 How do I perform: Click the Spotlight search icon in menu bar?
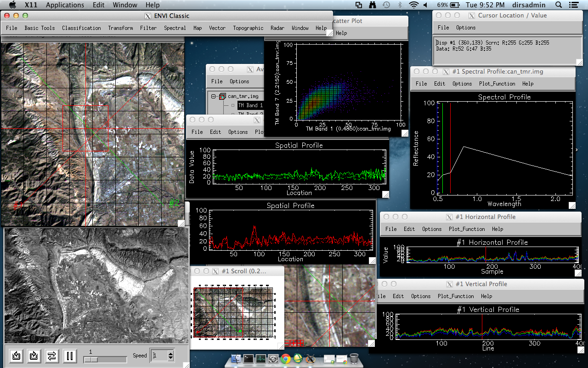pos(559,5)
